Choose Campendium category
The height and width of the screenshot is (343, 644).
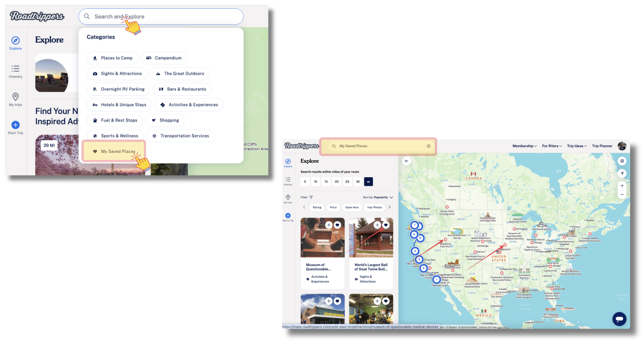click(x=163, y=58)
